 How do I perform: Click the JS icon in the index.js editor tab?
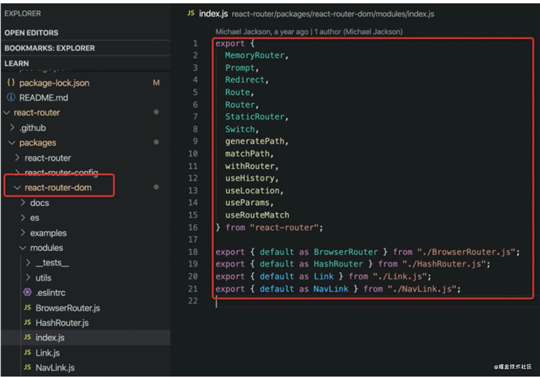coord(191,13)
